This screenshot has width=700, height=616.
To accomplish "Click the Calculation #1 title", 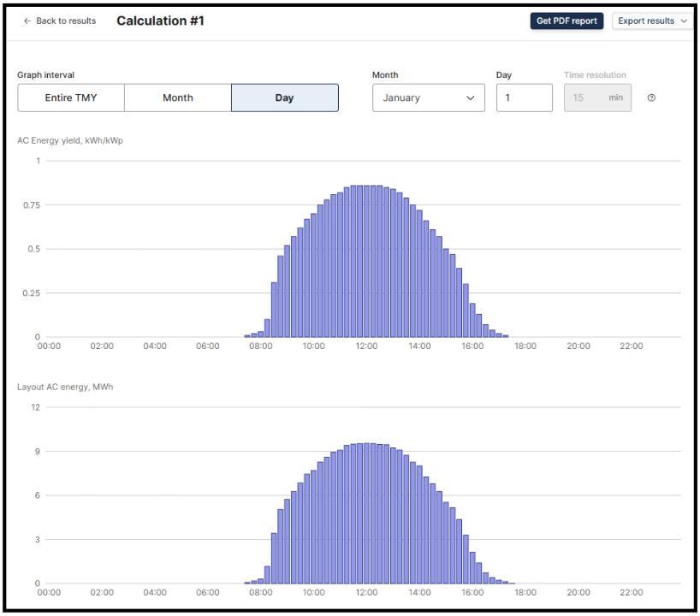I will [x=160, y=21].
